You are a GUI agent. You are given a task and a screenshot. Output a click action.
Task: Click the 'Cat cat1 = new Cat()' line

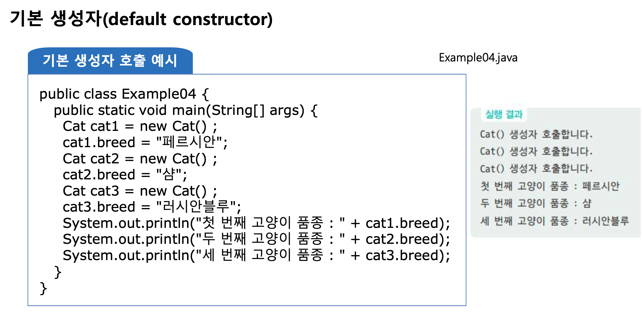tap(140, 126)
